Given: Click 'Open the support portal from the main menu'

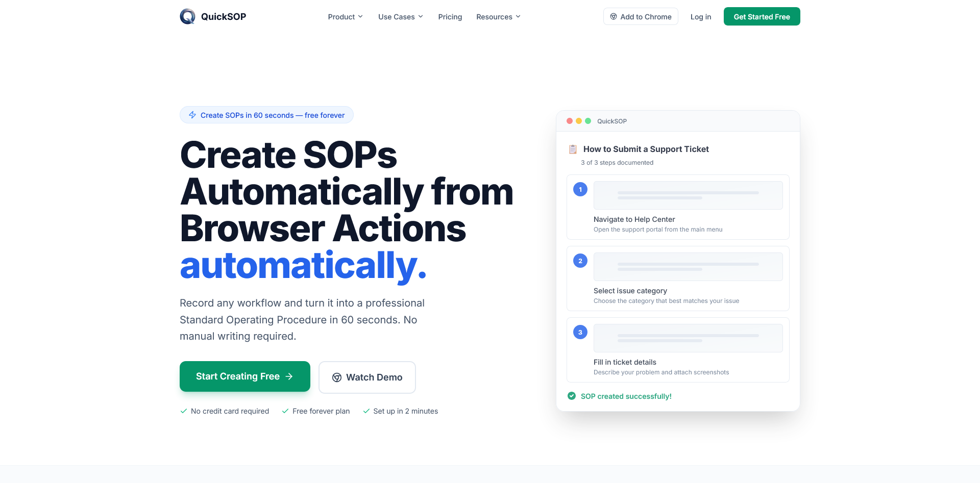Looking at the screenshot, I should coord(658,230).
